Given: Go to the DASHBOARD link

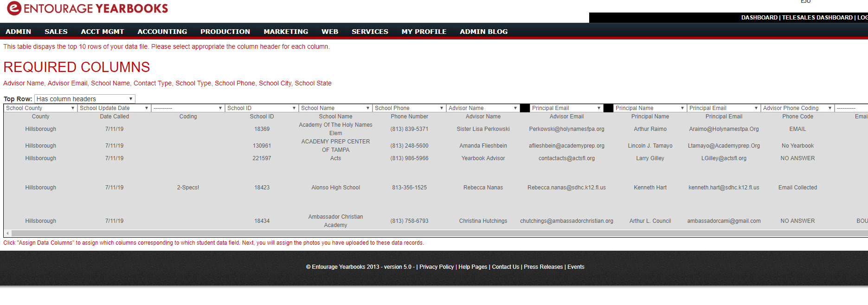Looking at the screenshot, I should coord(759,18).
